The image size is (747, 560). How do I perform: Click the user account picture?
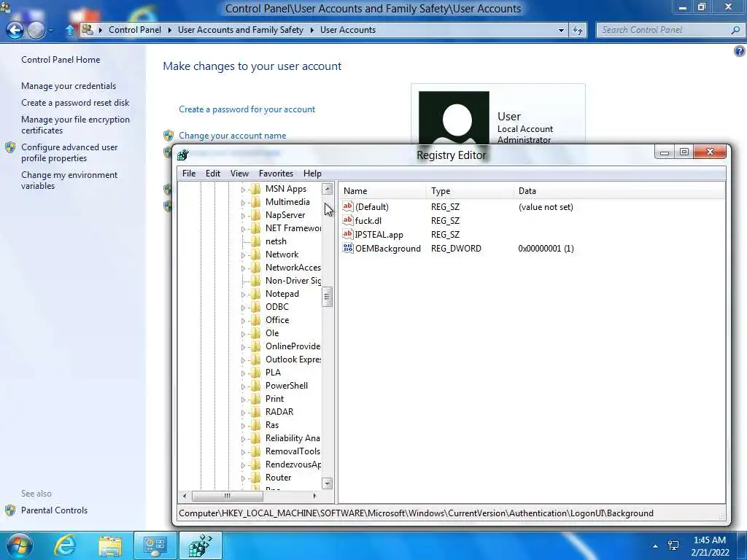[454, 117]
